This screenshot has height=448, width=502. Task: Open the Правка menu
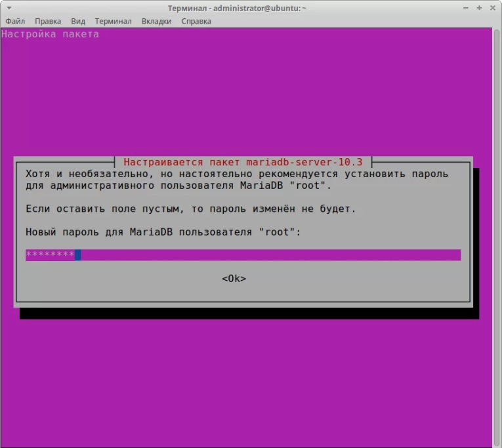point(48,21)
